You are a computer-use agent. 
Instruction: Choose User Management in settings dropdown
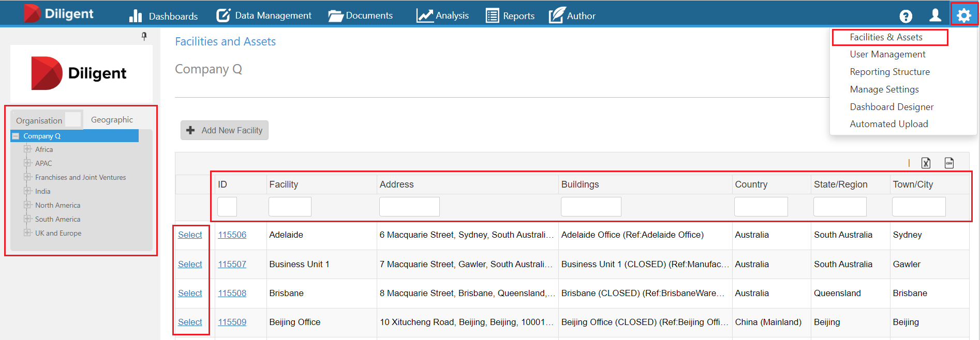coord(887,54)
